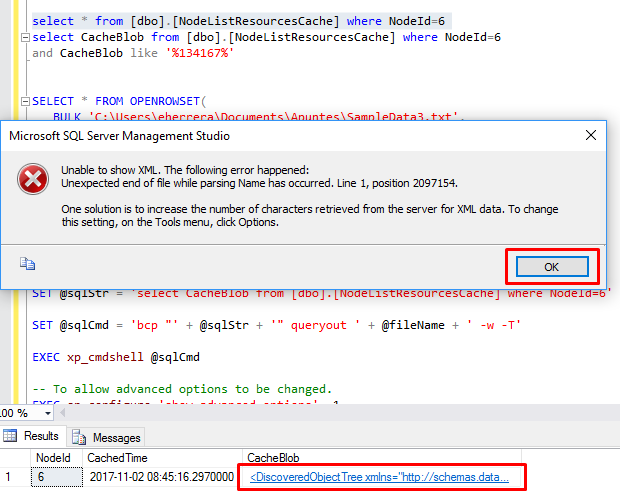Click the red error icon in dialog
The width and height of the screenshot is (620, 501).
pos(33,179)
